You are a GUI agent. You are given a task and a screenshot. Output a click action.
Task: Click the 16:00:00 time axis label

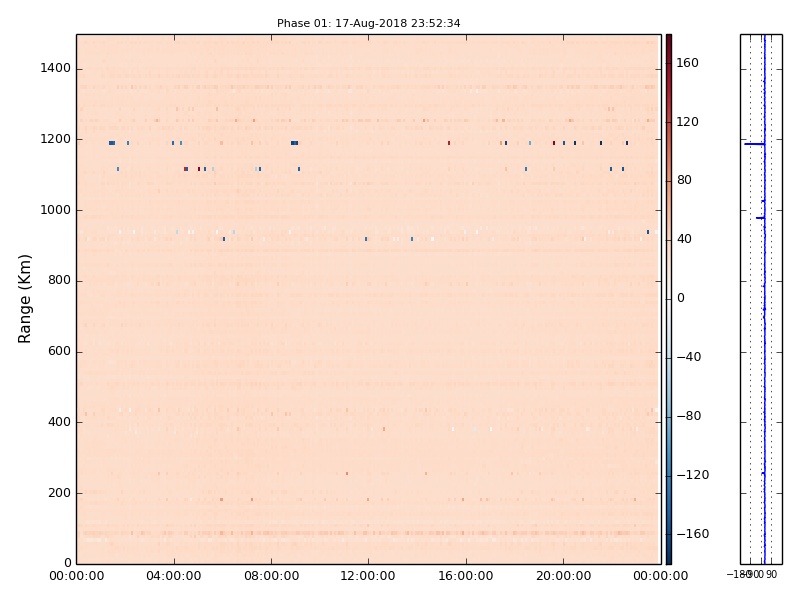[466, 576]
